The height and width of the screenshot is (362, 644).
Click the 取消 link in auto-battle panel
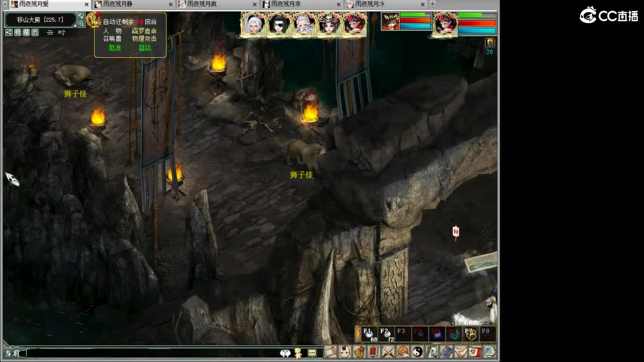[x=115, y=48]
